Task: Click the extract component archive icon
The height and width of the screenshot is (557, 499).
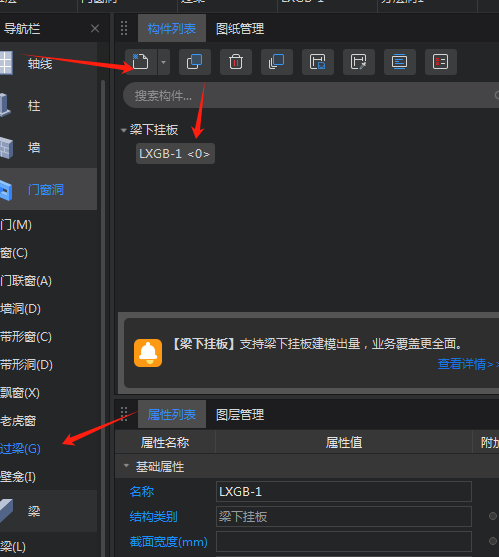Action: 359,62
